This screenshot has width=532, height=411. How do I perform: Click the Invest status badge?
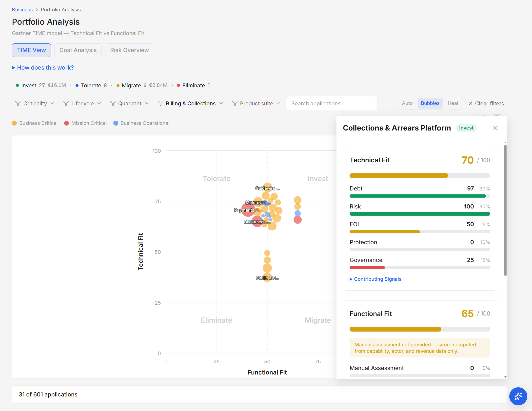click(x=466, y=128)
